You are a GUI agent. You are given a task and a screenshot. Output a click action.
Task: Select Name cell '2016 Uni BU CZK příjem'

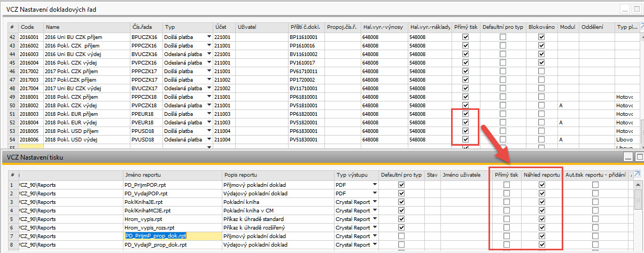[87, 37]
